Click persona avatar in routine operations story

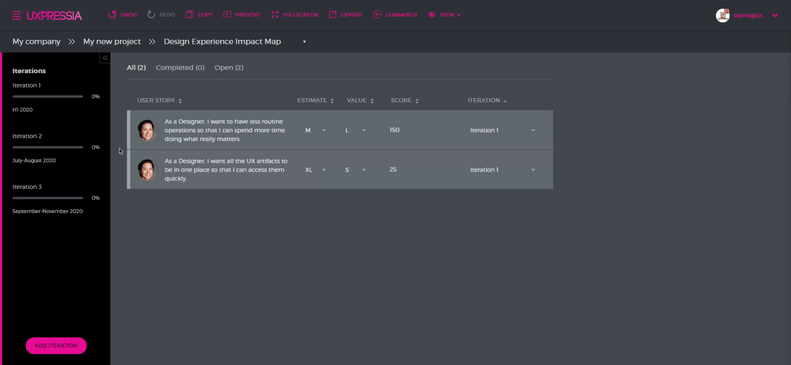[146, 130]
